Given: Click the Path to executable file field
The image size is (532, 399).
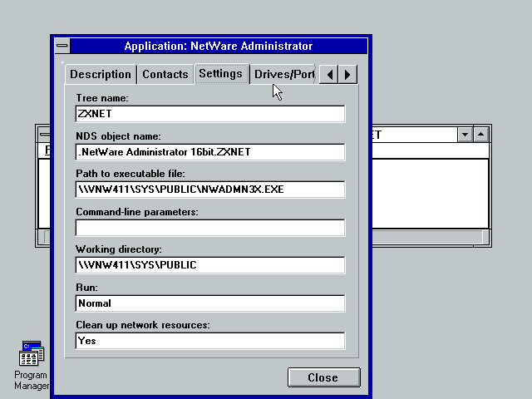Looking at the screenshot, I should 210,190.
